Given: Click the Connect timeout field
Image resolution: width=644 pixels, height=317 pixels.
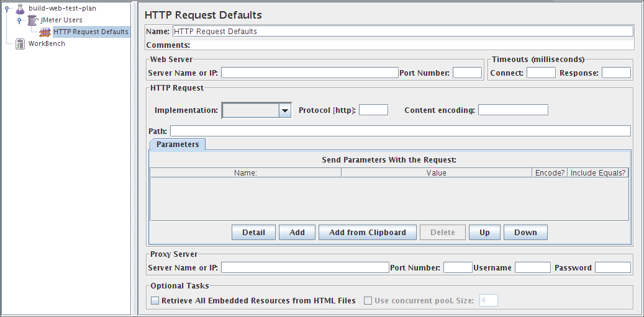Looking at the screenshot, I should [541, 73].
